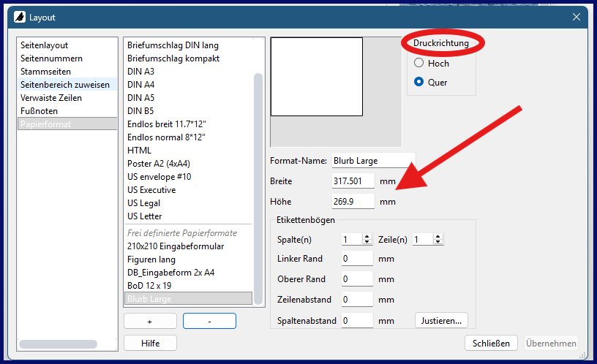Click the Breite width input field
597x364 pixels.
click(353, 181)
